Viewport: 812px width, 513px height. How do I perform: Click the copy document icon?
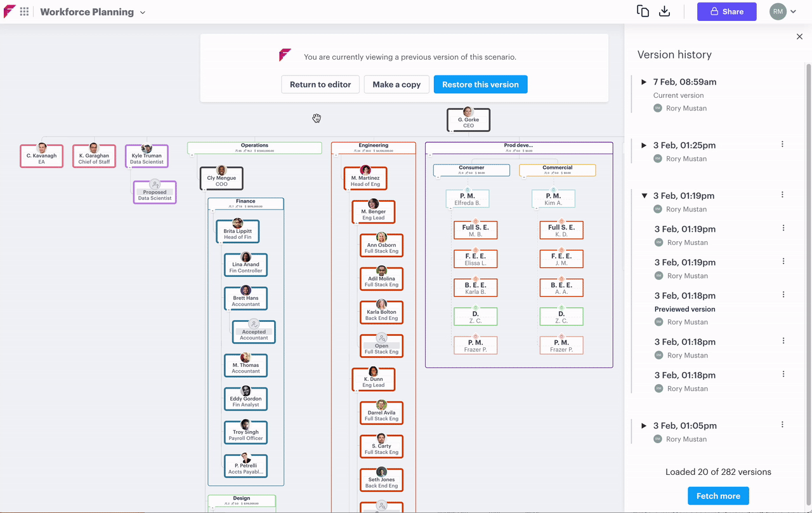click(x=643, y=11)
